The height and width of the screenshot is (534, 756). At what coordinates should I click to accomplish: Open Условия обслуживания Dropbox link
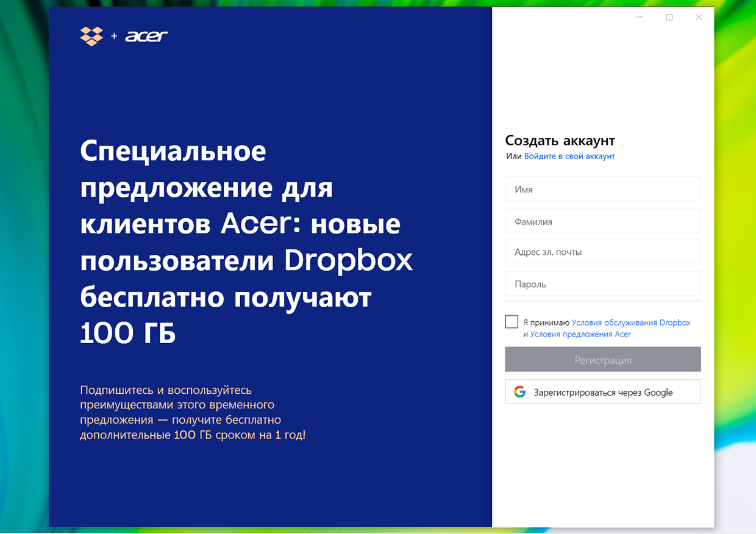pyautogui.click(x=631, y=322)
